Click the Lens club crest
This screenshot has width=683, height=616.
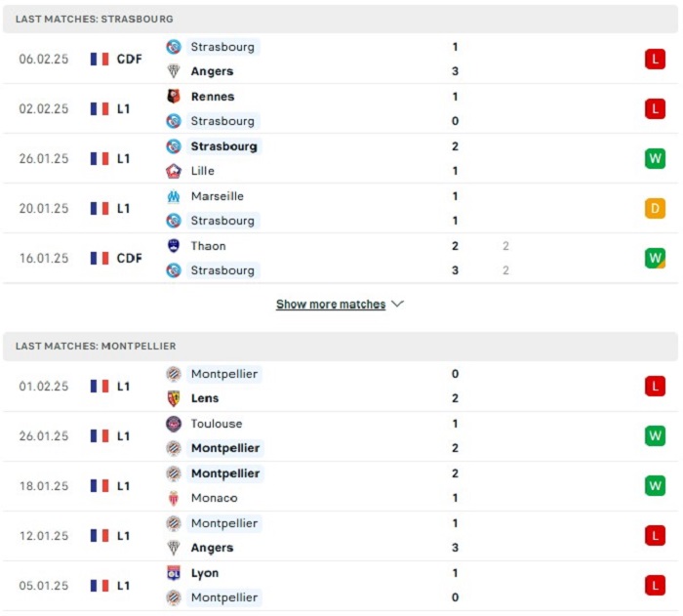pyautogui.click(x=174, y=398)
